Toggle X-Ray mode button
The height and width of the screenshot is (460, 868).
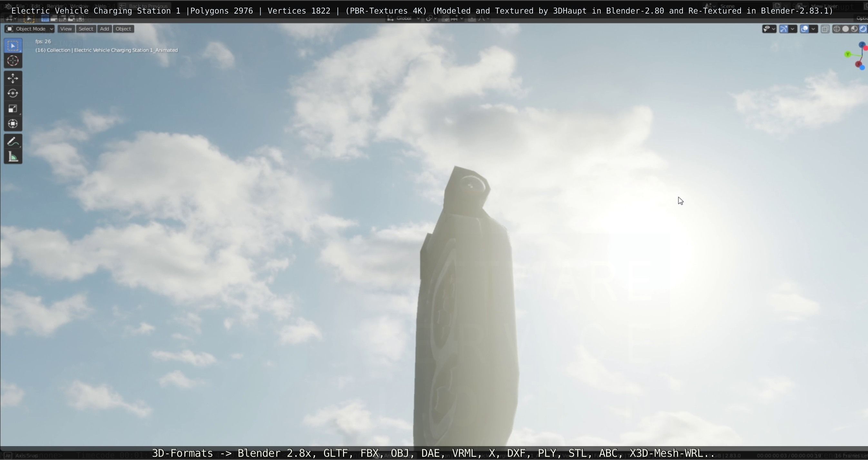[x=824, y=29]
